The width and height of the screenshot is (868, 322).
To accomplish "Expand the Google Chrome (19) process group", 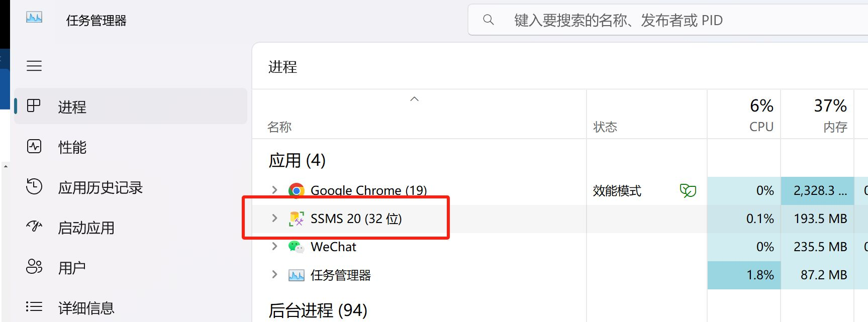I will (274, 190).
